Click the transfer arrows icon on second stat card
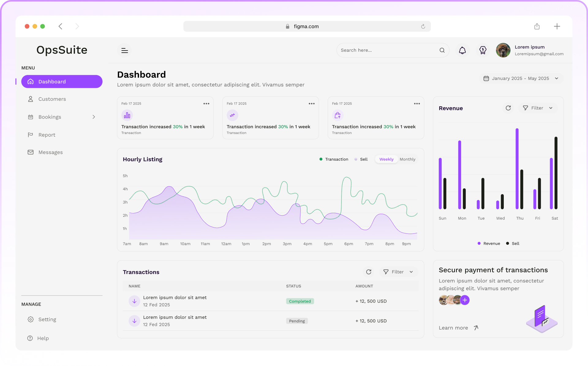 tap(232, 115)
